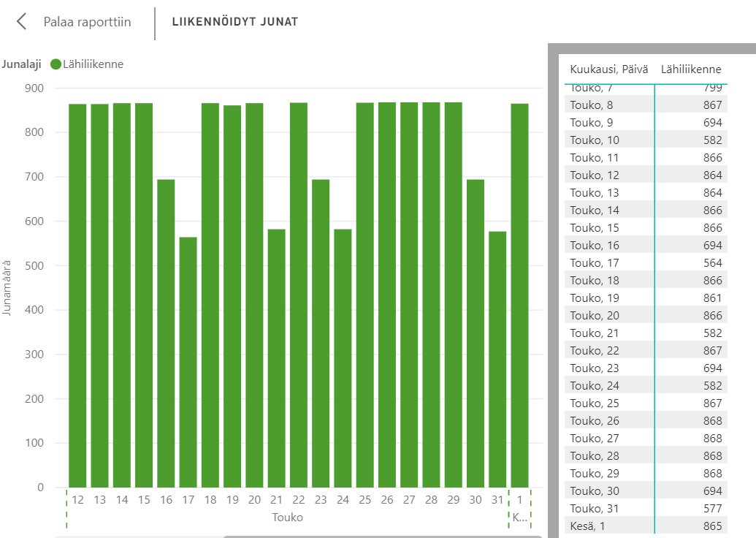Select the June 1 bar in chart
This screenshot has width=756, height=538.
519,295
